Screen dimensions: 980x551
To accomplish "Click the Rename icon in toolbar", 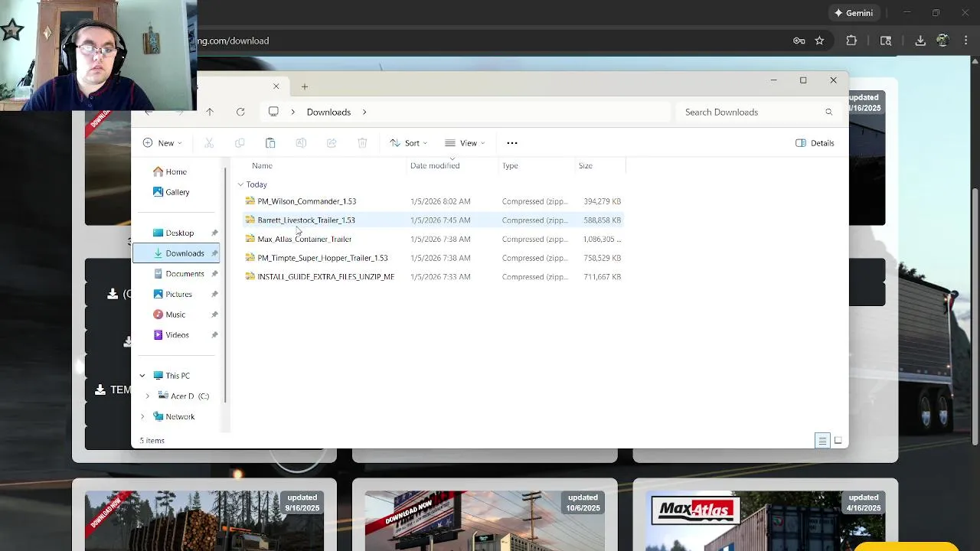I will 301,143.
